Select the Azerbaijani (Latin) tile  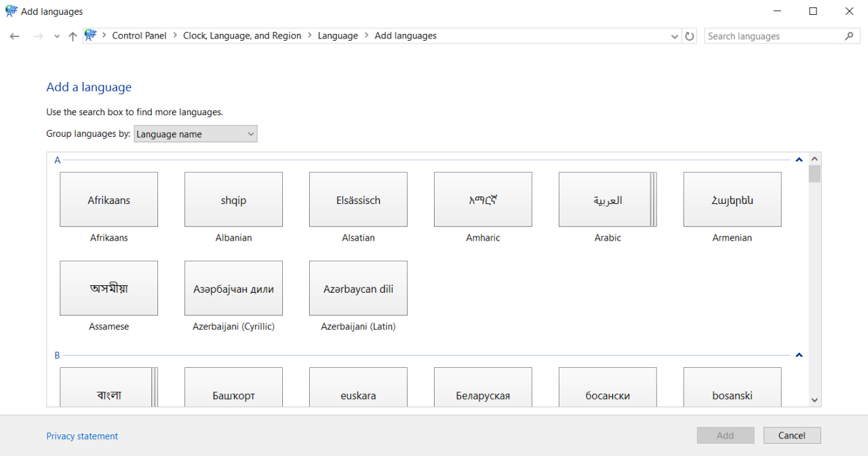(x=359, y=288)
